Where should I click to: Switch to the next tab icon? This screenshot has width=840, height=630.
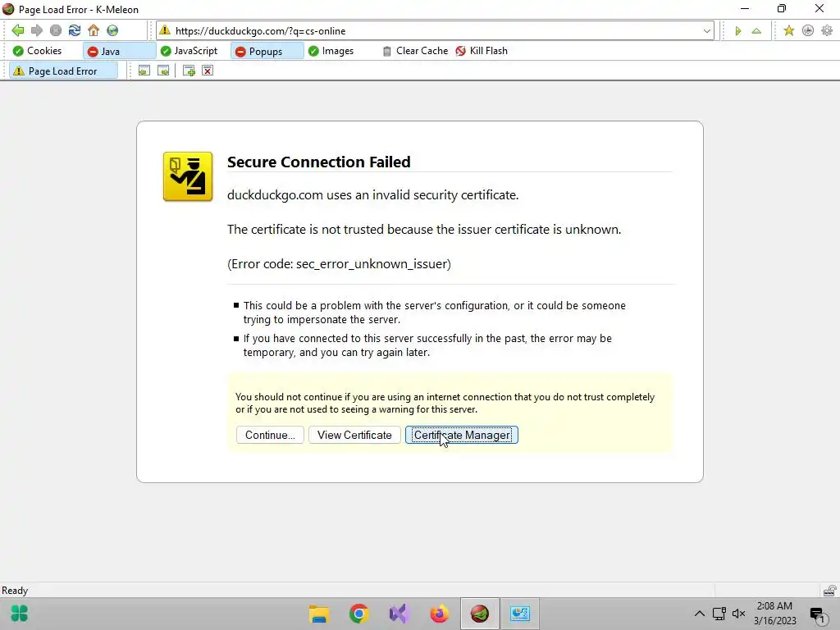tap(163, 71)
